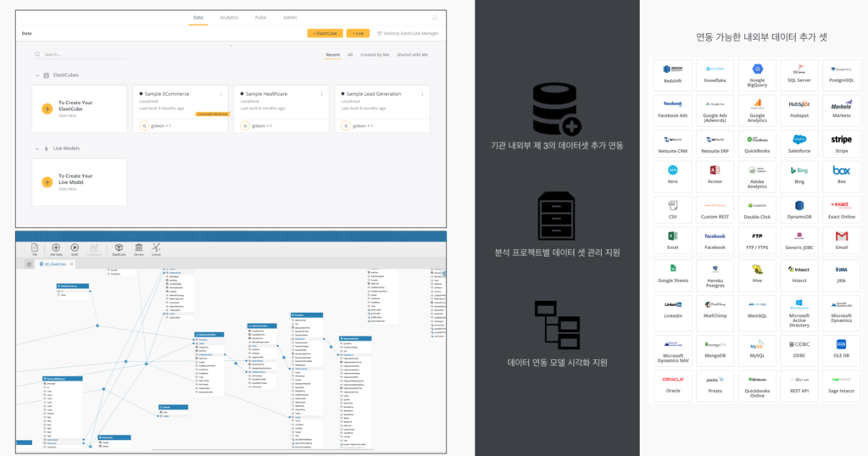
Task: Click the Gmail connector tile
Action: pyautogui.click(x=842, y=242)
